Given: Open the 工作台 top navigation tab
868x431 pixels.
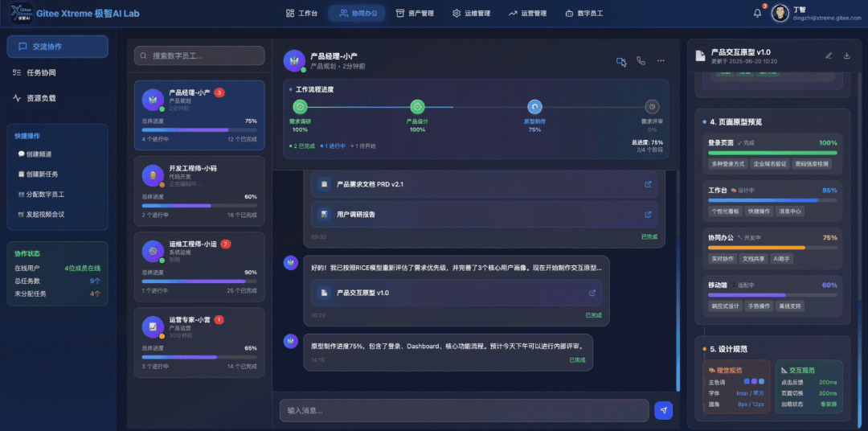Looking at the screenshot, I should pos(301,14).
